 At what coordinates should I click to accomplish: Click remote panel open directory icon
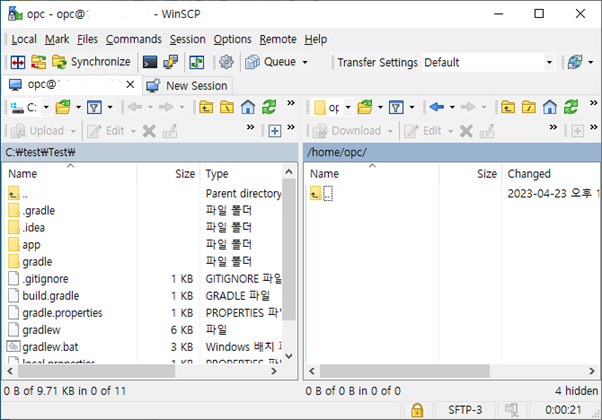(365, 107)
